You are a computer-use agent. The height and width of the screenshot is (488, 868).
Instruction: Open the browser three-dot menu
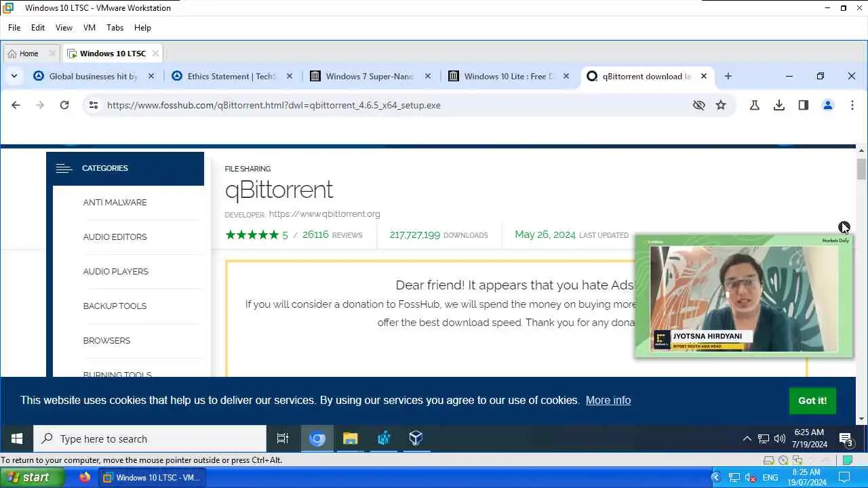[852, 105]
